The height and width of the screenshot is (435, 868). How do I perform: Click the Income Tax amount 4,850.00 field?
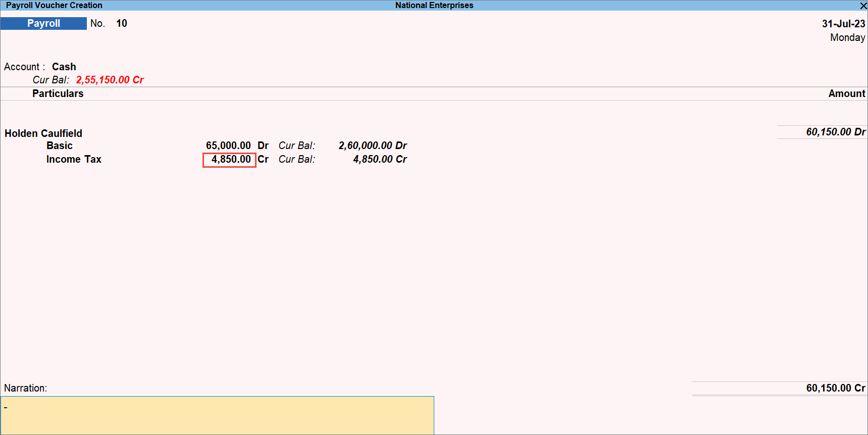pos(229,160)
